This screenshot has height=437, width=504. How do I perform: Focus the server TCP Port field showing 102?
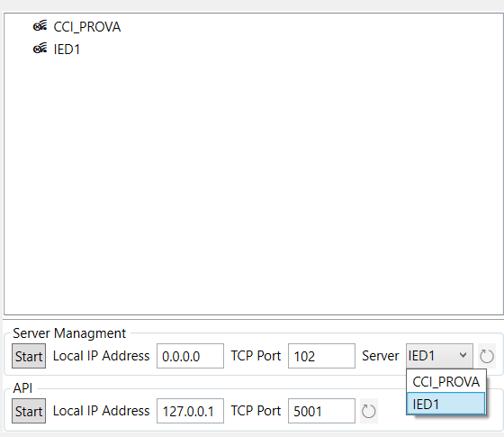point(321,356)
